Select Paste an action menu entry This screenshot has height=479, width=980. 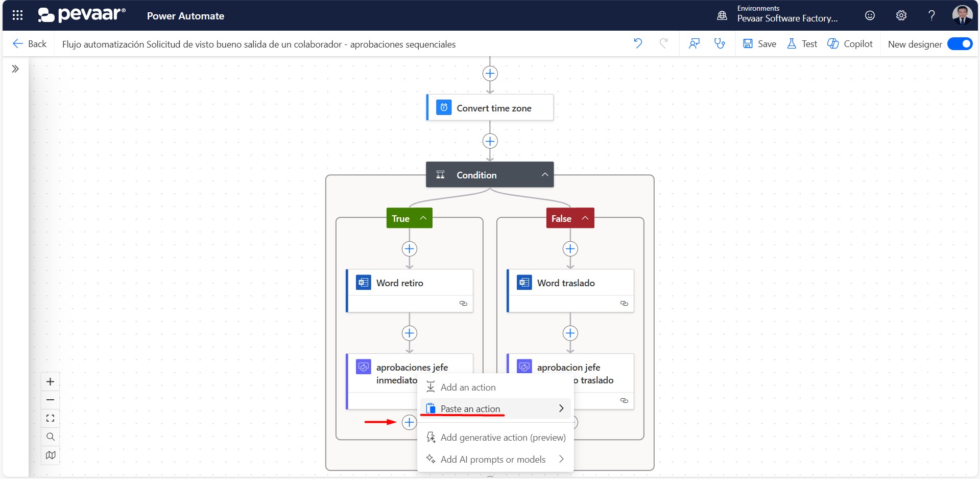click(495, 408)
